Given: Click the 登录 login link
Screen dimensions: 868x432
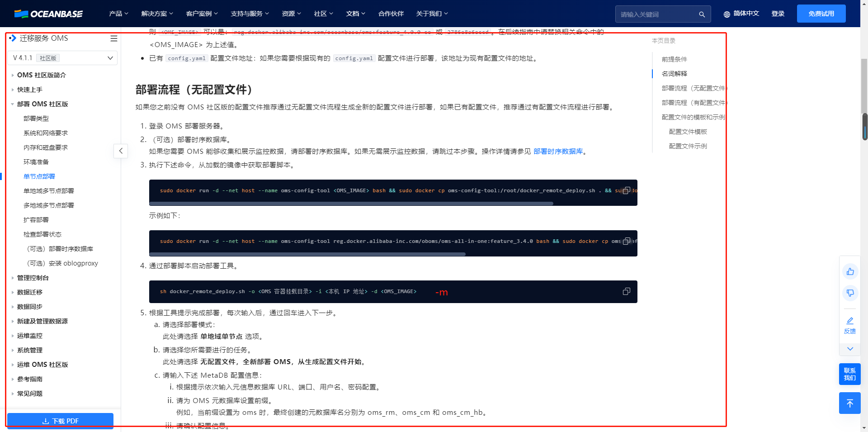Looking at the screenshot, I should [778, 14].
